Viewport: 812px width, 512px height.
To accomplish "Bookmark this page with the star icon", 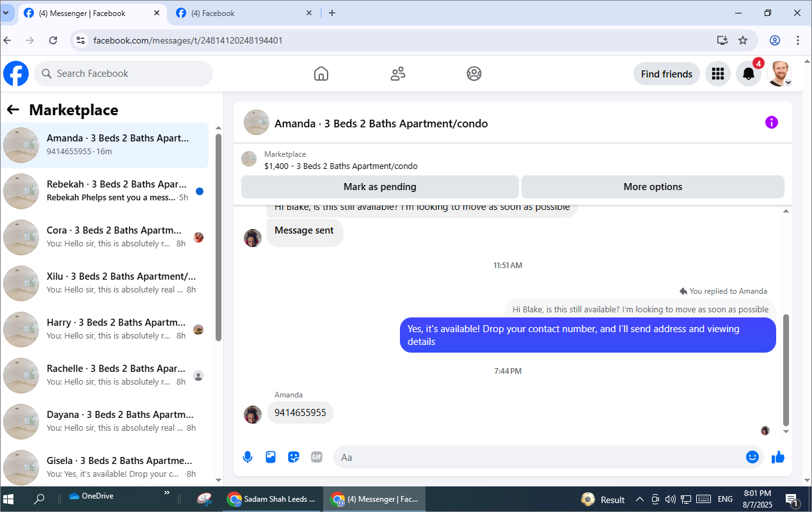I will tap(743, 40).
